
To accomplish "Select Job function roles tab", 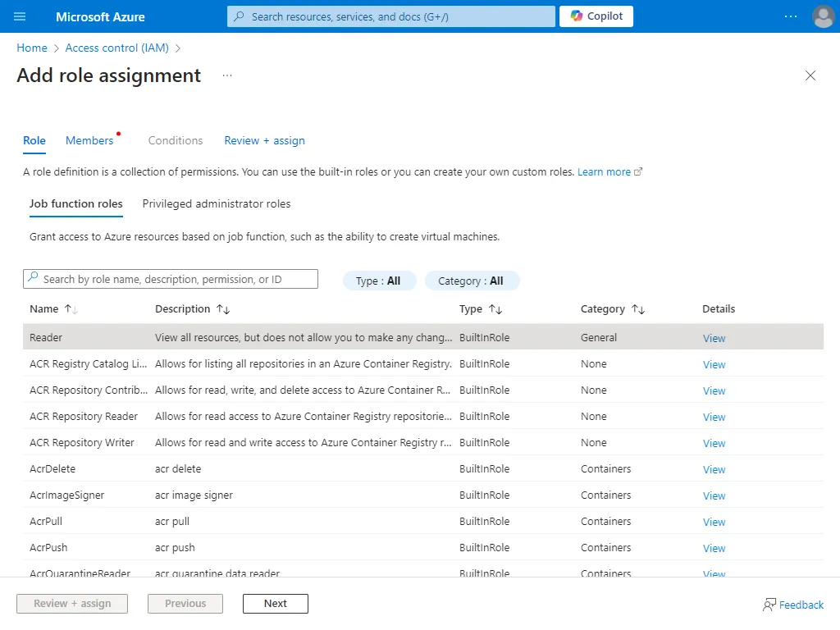I will 76,203.
